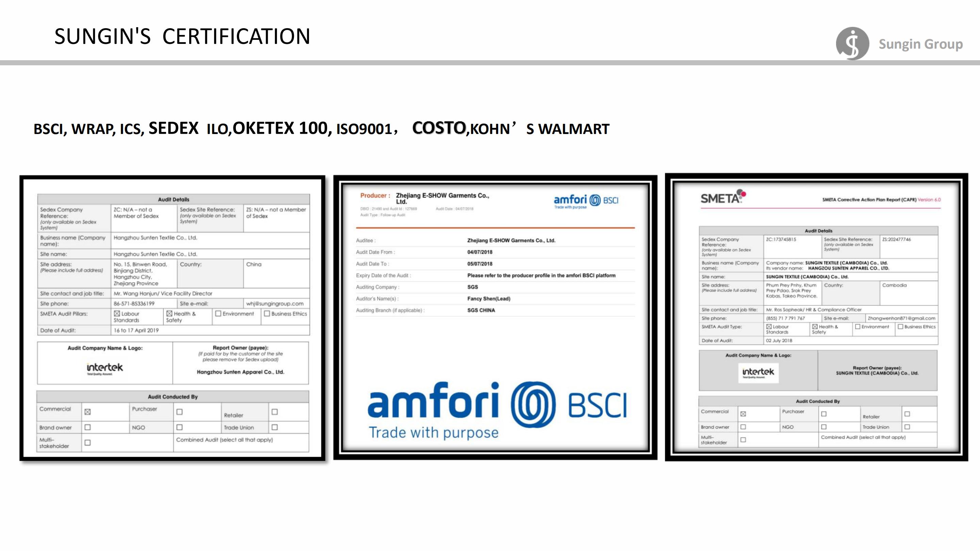The width and height of the screenshot is (980, 551).
Task: Click the intertek logo in the SMETA Cambodia document
Action: [758, 373]
